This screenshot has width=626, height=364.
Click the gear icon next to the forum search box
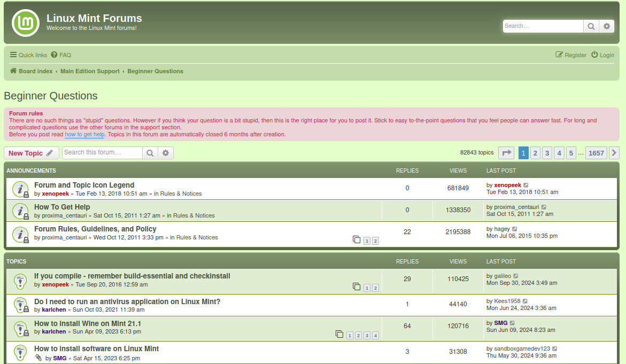(166, 153)
